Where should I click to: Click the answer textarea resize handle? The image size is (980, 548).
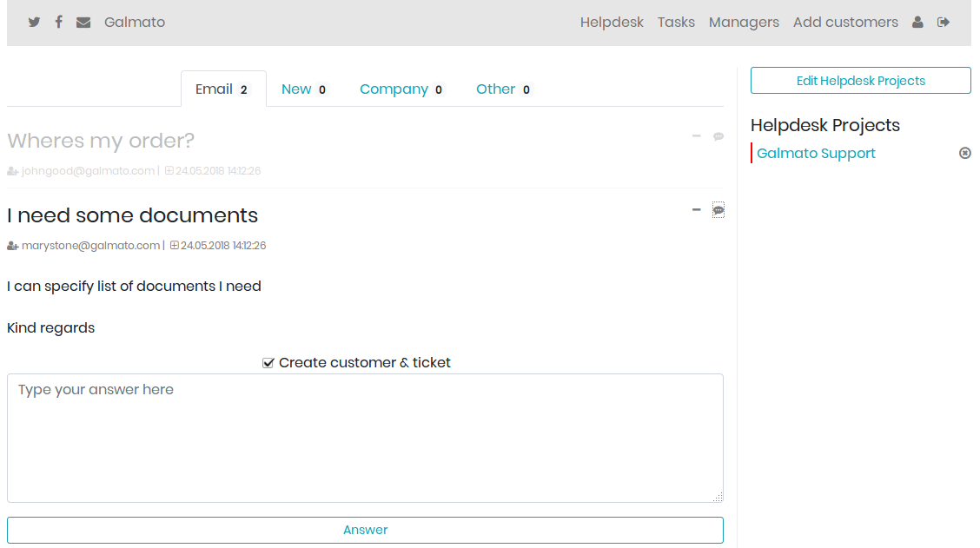coord(718,497)
